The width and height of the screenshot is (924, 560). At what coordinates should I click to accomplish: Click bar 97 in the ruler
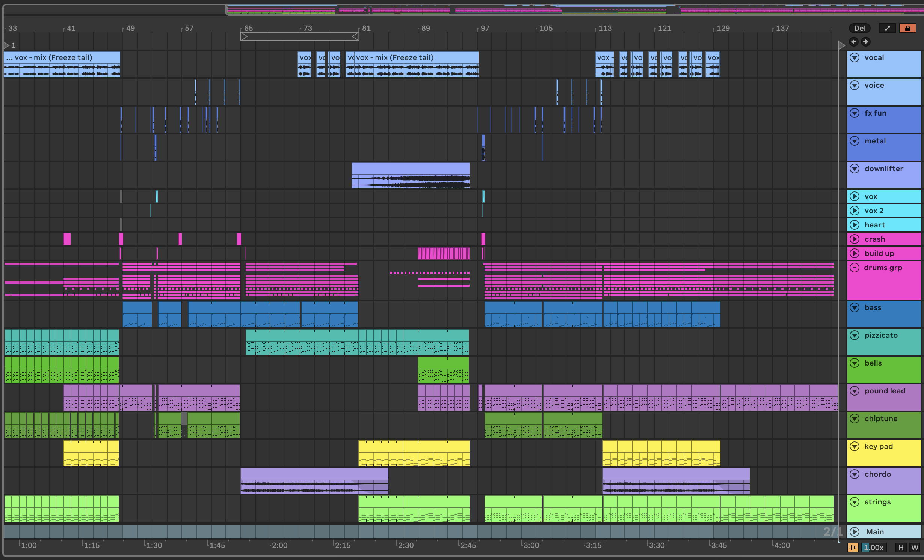pyautogui.click(x=485, y=28)
